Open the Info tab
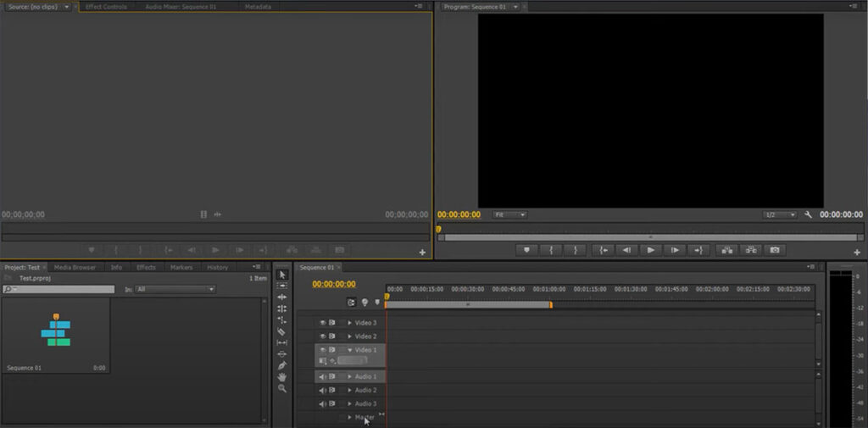 click(116, 268)
